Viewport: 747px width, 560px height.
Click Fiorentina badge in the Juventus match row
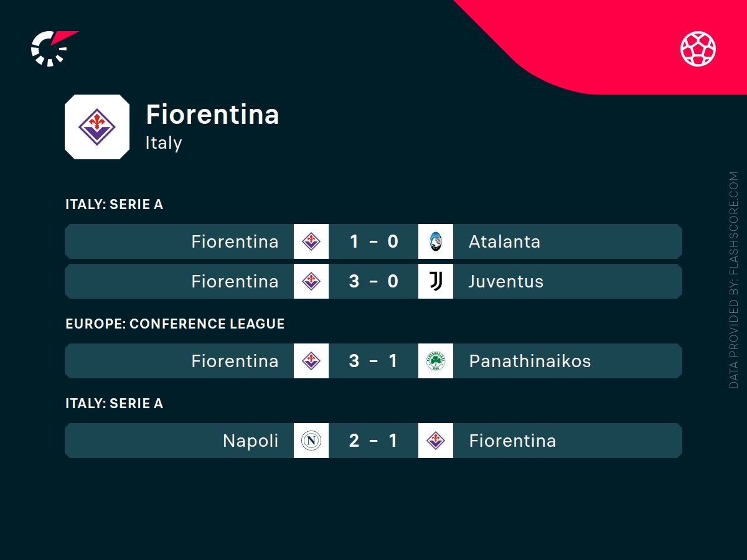(311, 281)
